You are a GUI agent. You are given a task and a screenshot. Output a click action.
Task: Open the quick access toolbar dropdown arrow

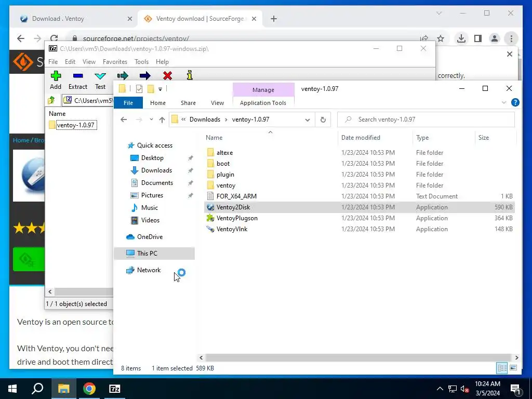[160, 89]
